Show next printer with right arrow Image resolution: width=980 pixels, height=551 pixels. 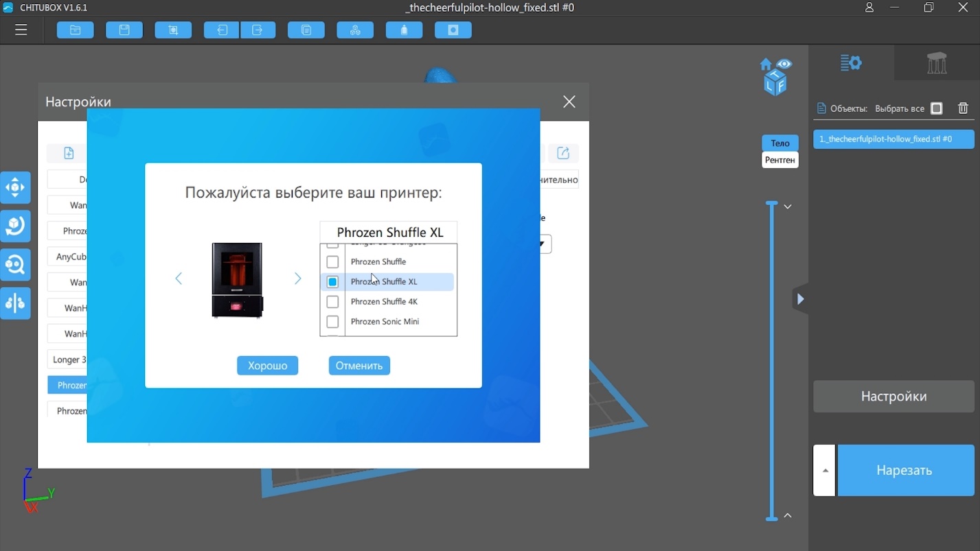(297, 279)
